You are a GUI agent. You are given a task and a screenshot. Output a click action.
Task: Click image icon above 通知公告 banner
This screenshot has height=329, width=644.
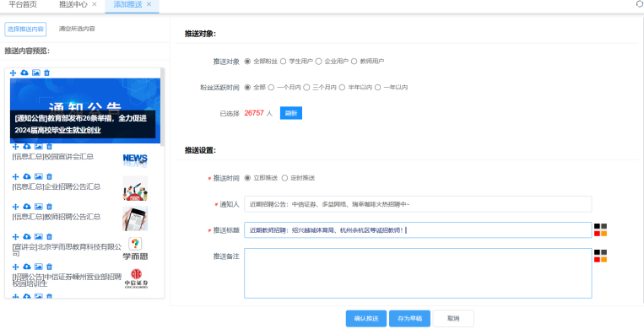click(36, 73)
